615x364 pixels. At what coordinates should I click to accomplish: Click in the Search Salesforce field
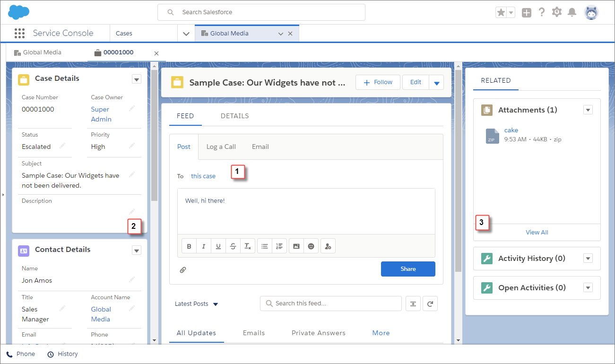pos(261,12)
